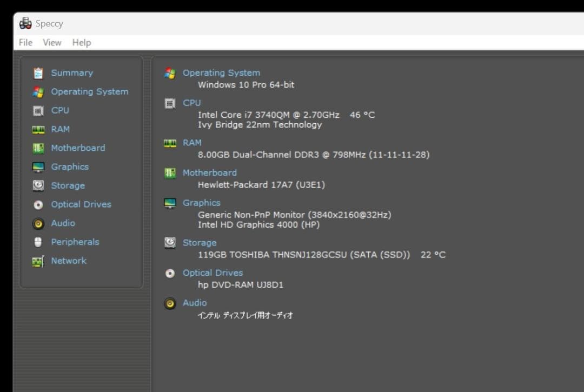This screenshot has height=392, width=584.
Task: Select Generic Non-PnP Monitor text line
Action: (294, 215)
